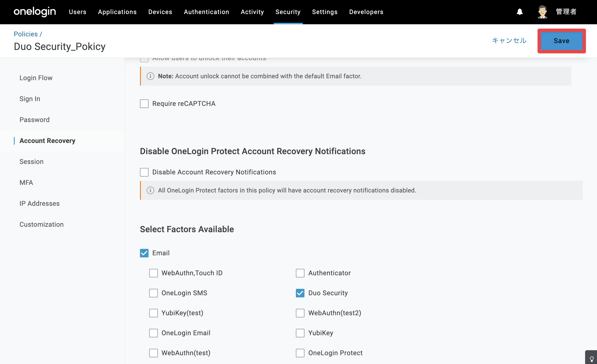Click the Duo Security_Pokicy policy title
This screenshot has height=364, width=597.
[60, 46]
